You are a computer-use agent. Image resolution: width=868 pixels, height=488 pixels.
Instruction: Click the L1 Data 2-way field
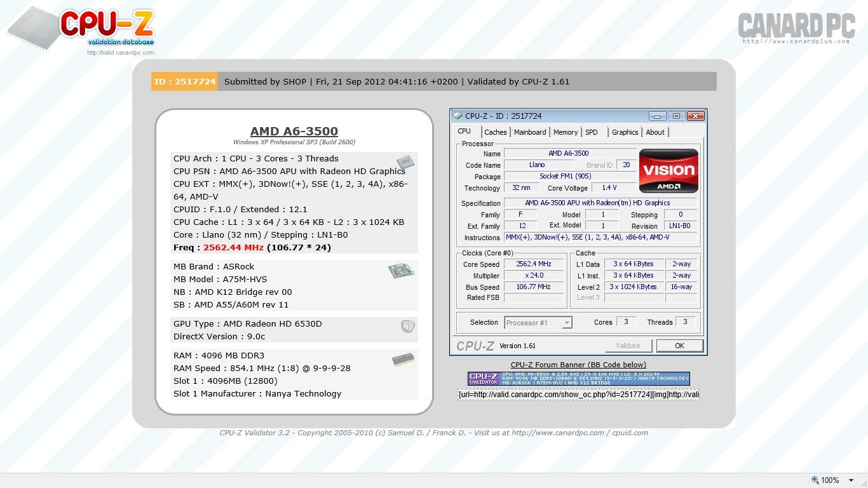point(682,264)
